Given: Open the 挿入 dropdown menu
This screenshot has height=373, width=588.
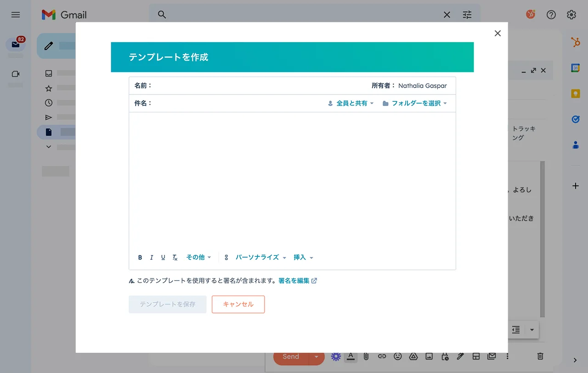Looking at the screenshot, I should click(x=303, y=257).
